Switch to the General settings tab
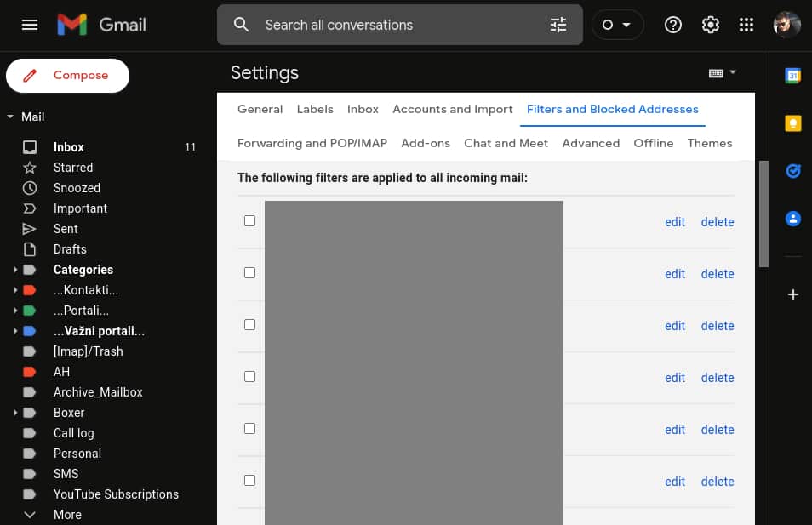Viewport: 812px width, 525px height. tap(260, 109)
